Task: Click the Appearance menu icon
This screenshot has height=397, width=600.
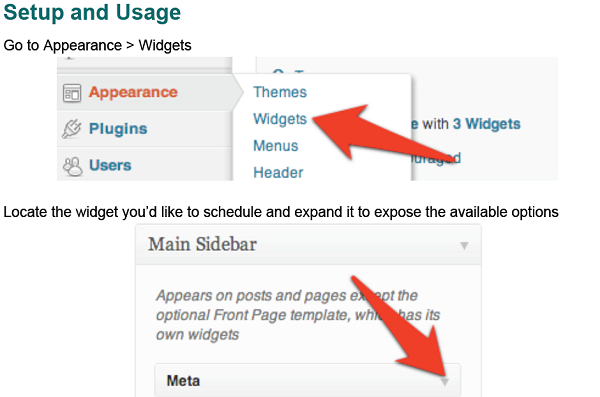Action: (72, 93)
